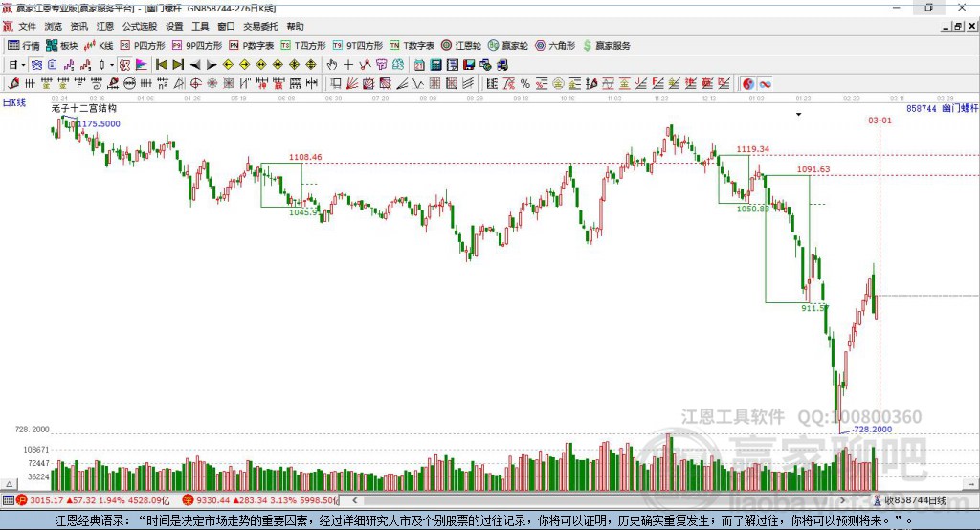The width and height of the screenshot is (980, 530).
Task: Open the P数字表 tool
Action: tap(252, 46)
